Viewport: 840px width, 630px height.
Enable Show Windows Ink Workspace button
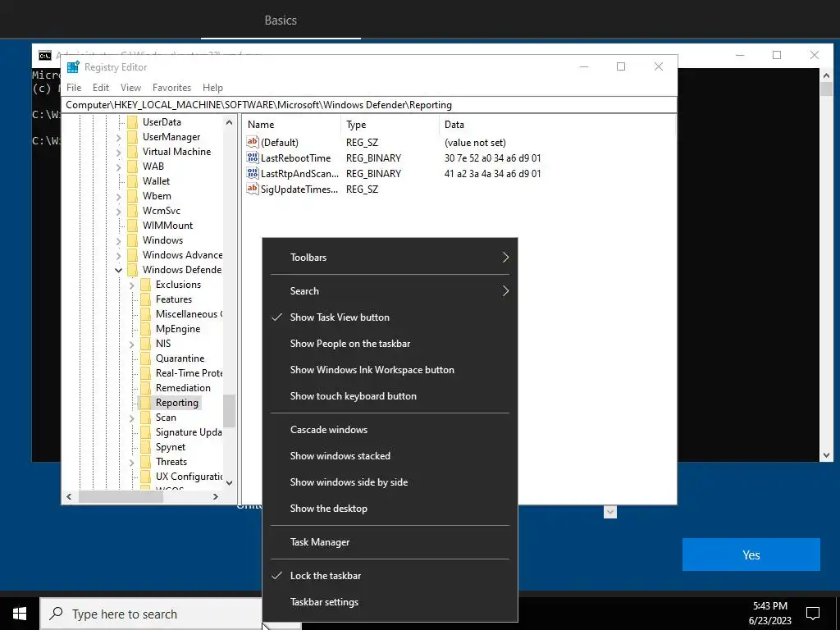tap(390, 370)
